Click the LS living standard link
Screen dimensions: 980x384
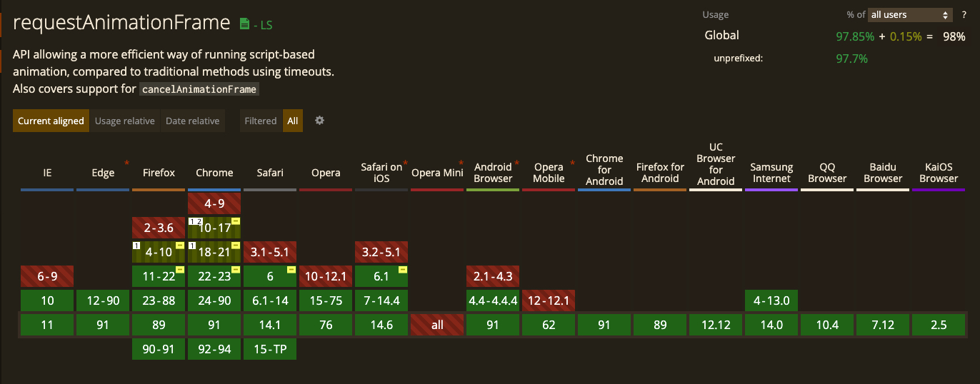tap(264, 25)
